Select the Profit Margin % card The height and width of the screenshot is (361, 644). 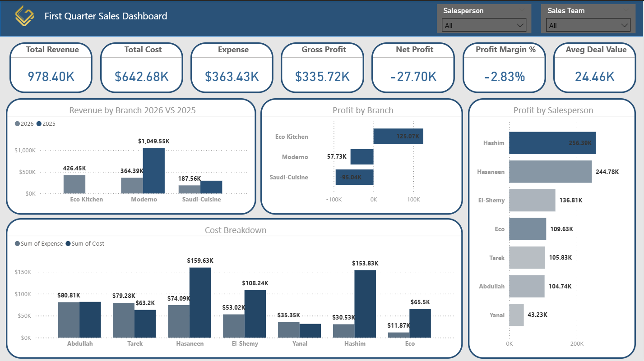[504, 67]
